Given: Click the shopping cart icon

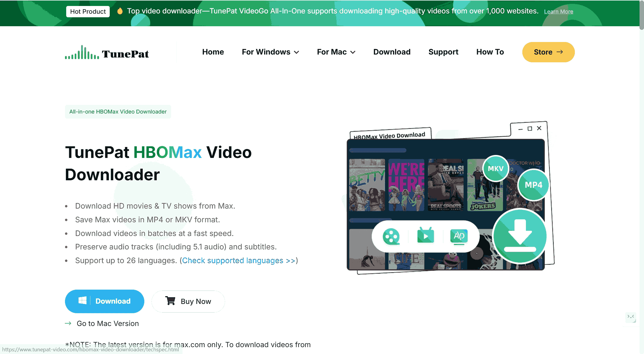Looking at the screenshot, I should point(170,301).
